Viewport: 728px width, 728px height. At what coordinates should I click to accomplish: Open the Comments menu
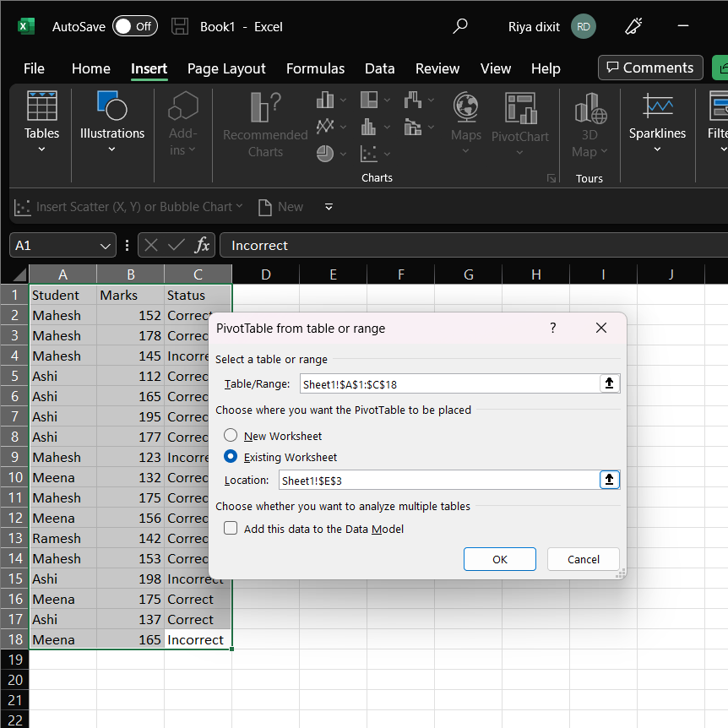(650, 68)
